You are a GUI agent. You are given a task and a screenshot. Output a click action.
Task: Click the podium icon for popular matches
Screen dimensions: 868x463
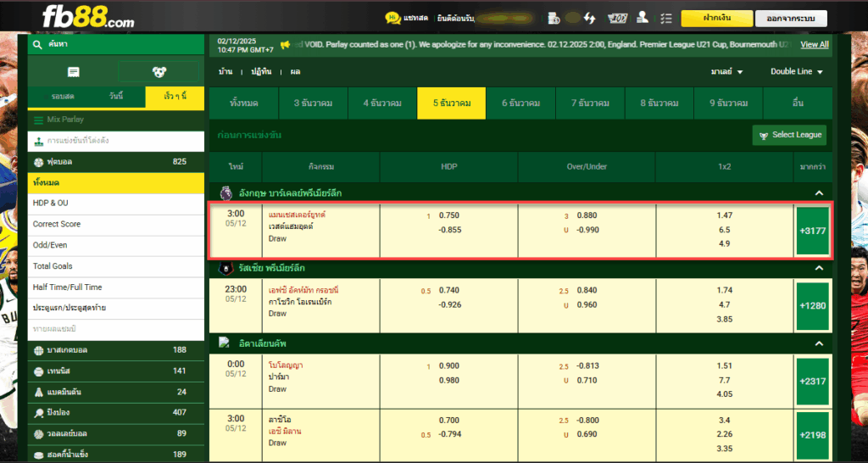pos(39,142)
